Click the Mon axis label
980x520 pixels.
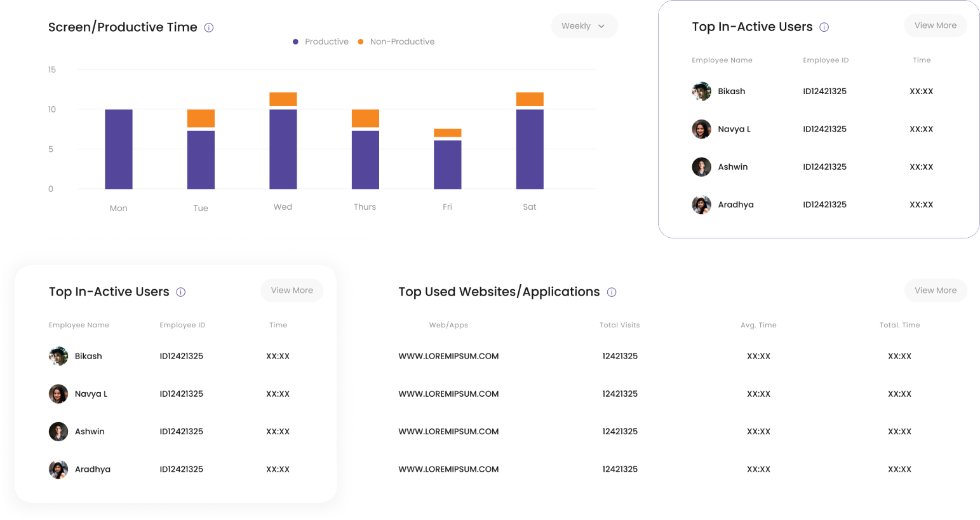point(119,209)
